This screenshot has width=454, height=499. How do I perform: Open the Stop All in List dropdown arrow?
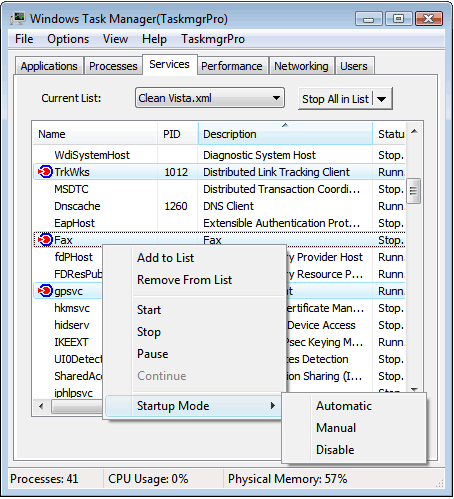(382, 99)
